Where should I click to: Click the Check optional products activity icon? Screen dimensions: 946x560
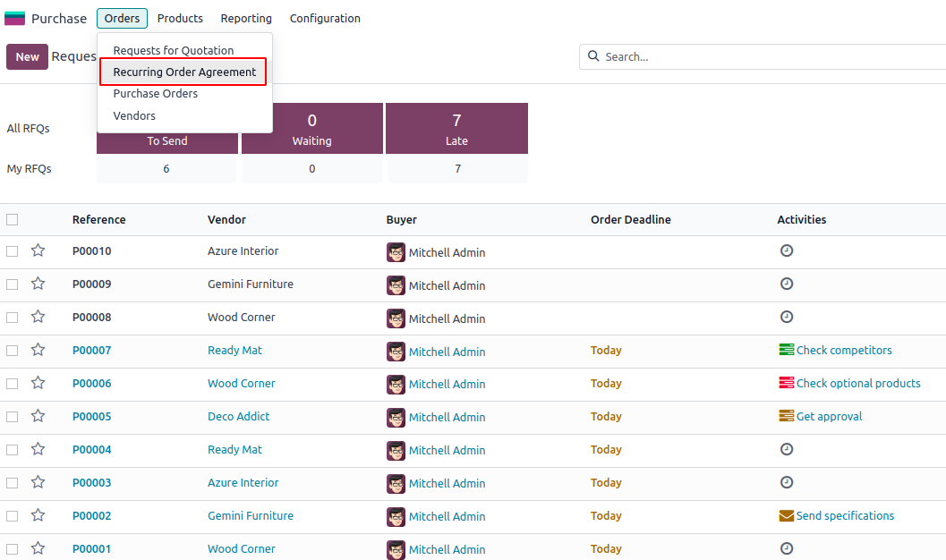[x=787, y=383]
